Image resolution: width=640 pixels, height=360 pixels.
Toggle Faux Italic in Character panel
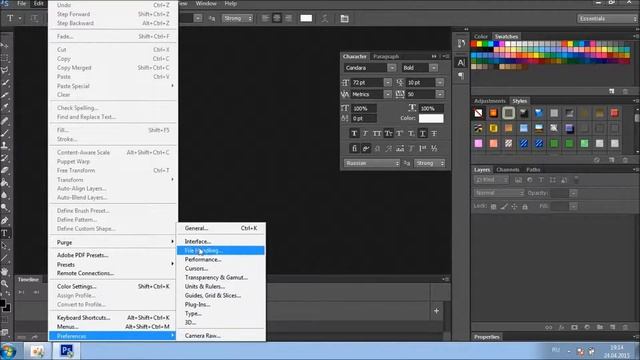(365, 133)
